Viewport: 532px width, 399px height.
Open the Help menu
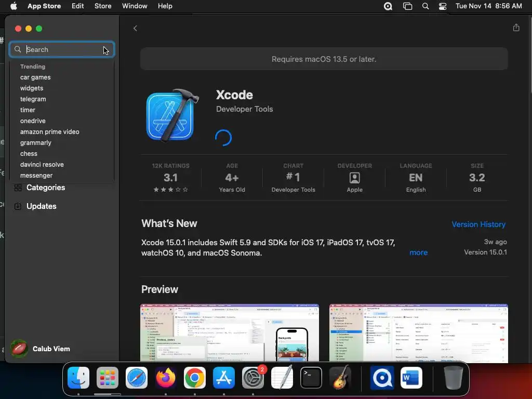point(165,6)
